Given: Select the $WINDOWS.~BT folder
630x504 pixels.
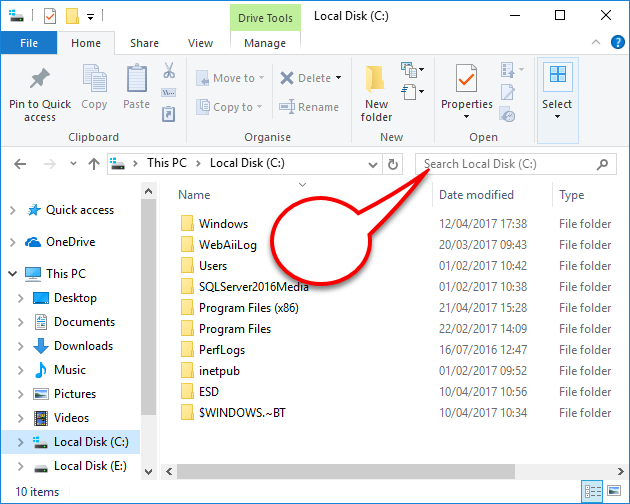Looking at the screenshot, I should [x=233, y=413].
